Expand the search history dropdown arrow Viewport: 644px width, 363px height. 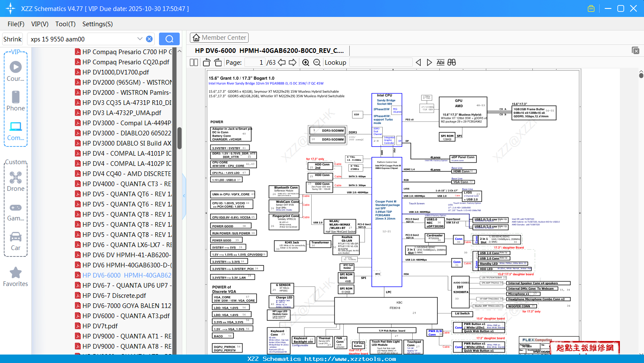coord(140,39)
